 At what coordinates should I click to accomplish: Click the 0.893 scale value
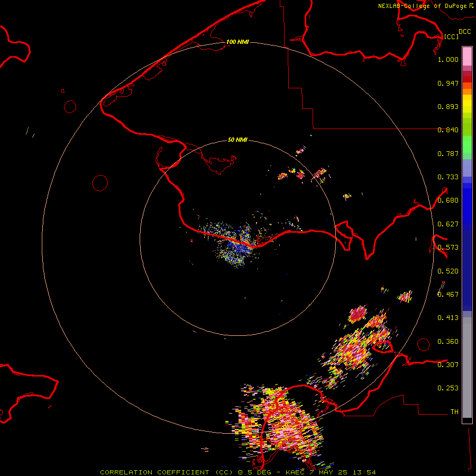(448, 106)
